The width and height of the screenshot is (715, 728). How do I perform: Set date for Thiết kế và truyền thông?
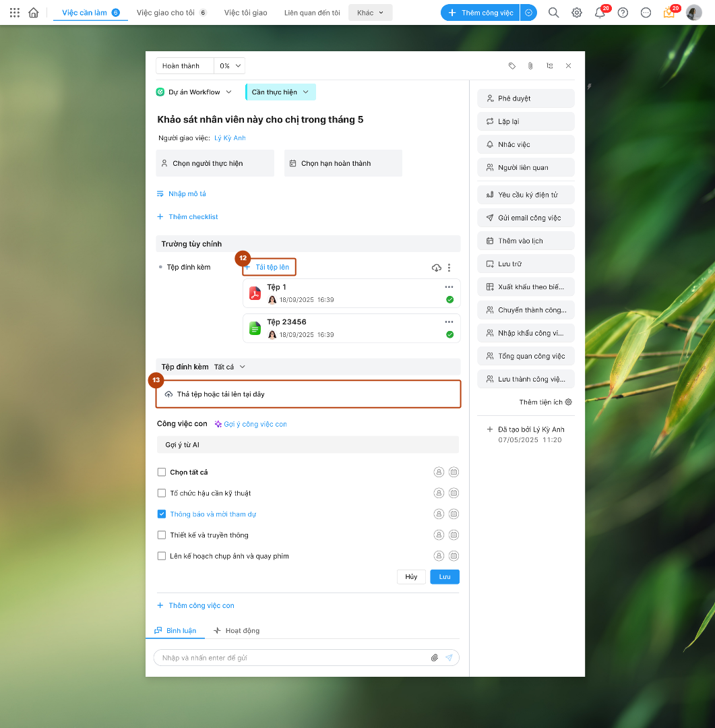[x=454, y=535]
